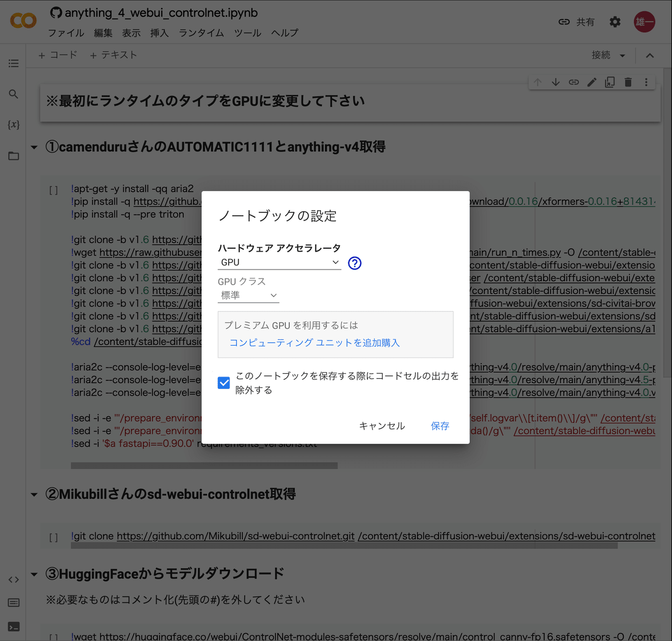Click the 保存 button in dialog
Image resolution: width=672 pixels, height=641 pixels.
click(x=440, y=426)
